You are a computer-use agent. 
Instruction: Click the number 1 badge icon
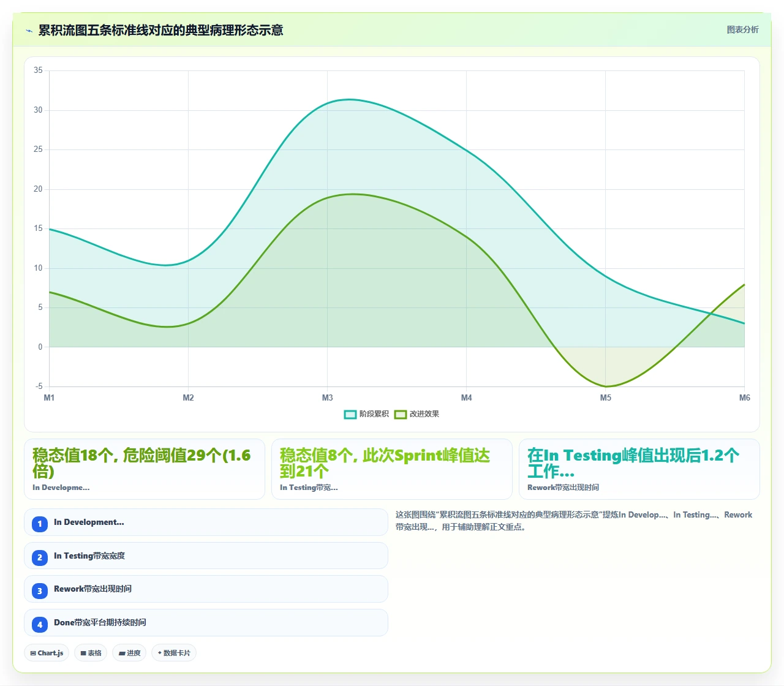pyautogui.click(x=40, y=524)
